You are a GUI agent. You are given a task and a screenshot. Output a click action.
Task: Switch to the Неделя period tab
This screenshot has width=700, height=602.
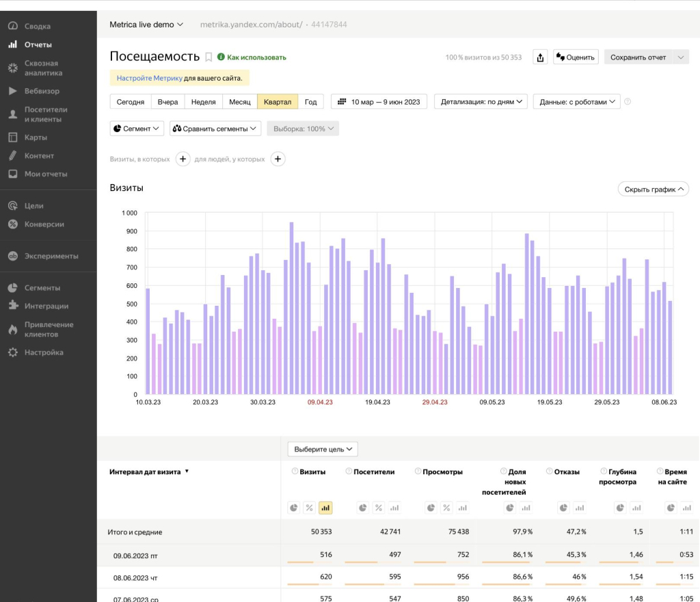(x=203, y=102)
